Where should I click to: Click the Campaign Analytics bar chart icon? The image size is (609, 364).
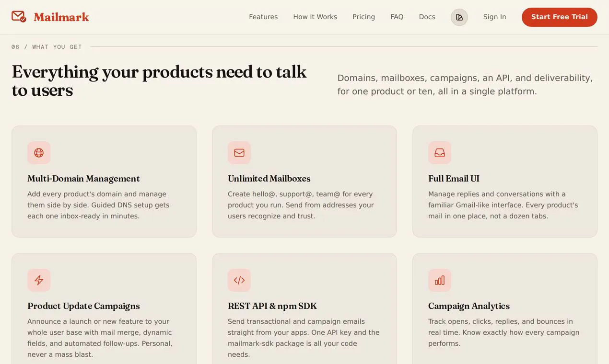[440, 280]
